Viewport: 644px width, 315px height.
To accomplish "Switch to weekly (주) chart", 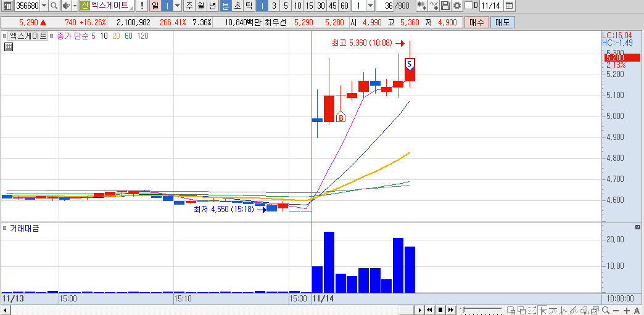I will 189,6.
